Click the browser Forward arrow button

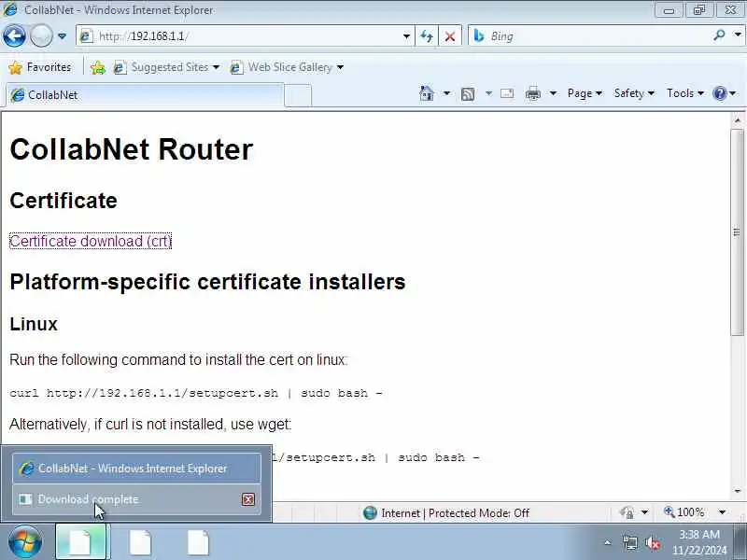(x=41, y=35)
